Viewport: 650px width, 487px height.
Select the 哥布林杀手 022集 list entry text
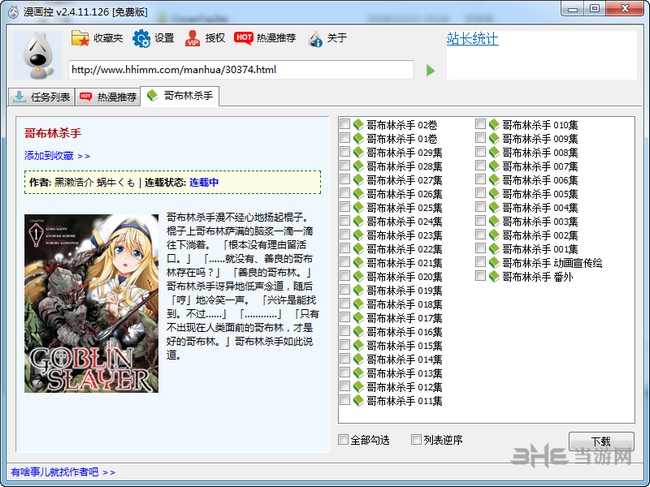pyautogui.click(x=404, y=249)
